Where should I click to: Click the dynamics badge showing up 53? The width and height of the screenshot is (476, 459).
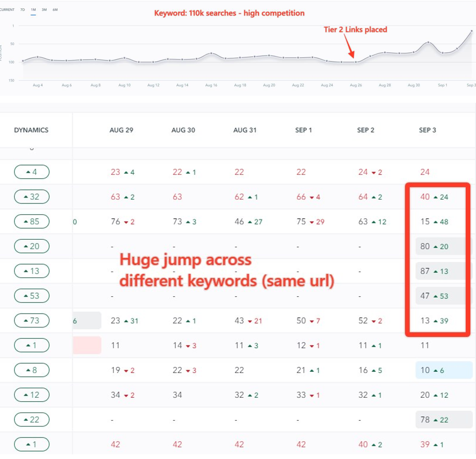31,296
